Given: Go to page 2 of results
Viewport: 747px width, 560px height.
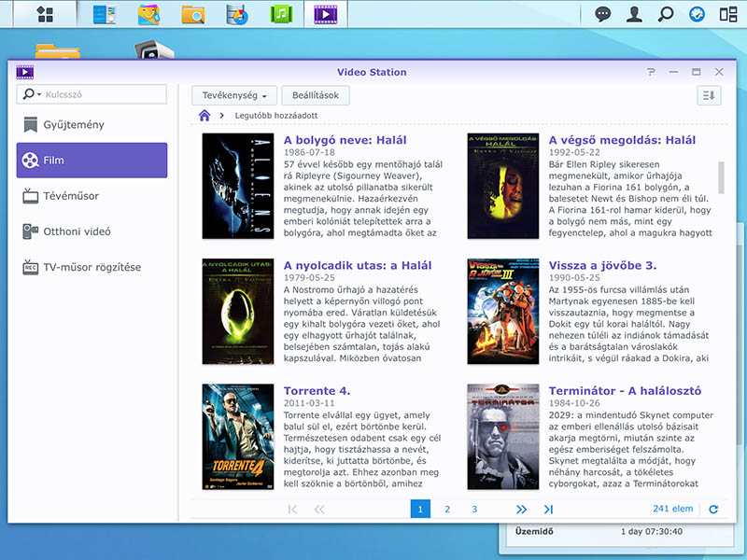Looking at the screenshot, I should tap(447, 509).
